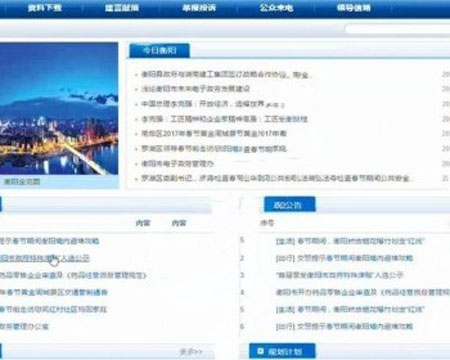Open the 领导信箱 navigation menu item

(x=354, y=8)
